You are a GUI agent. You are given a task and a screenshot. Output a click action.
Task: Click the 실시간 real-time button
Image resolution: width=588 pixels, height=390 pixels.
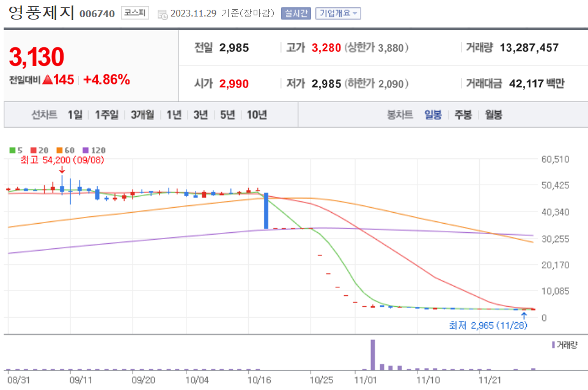(296, 13)
